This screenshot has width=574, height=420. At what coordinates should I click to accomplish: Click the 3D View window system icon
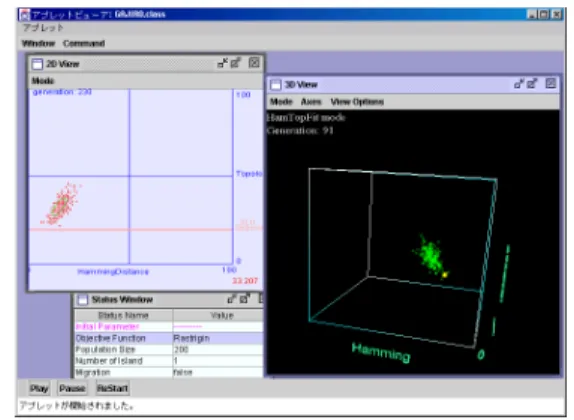[x=275, y=85]
